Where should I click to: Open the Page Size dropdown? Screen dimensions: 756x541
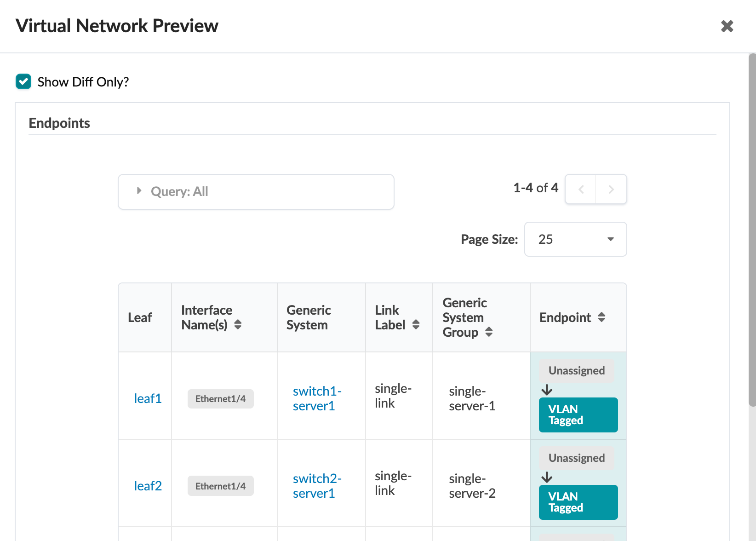coord(575,239)
